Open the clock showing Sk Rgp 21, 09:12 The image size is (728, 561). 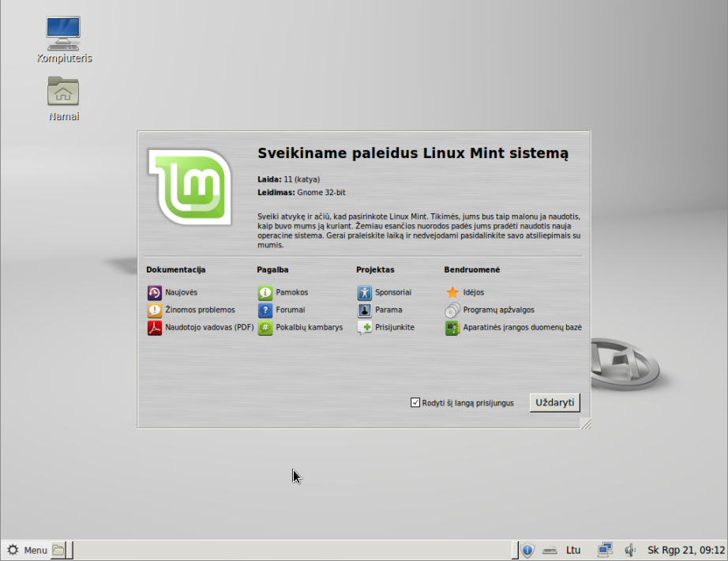point(686,550)
